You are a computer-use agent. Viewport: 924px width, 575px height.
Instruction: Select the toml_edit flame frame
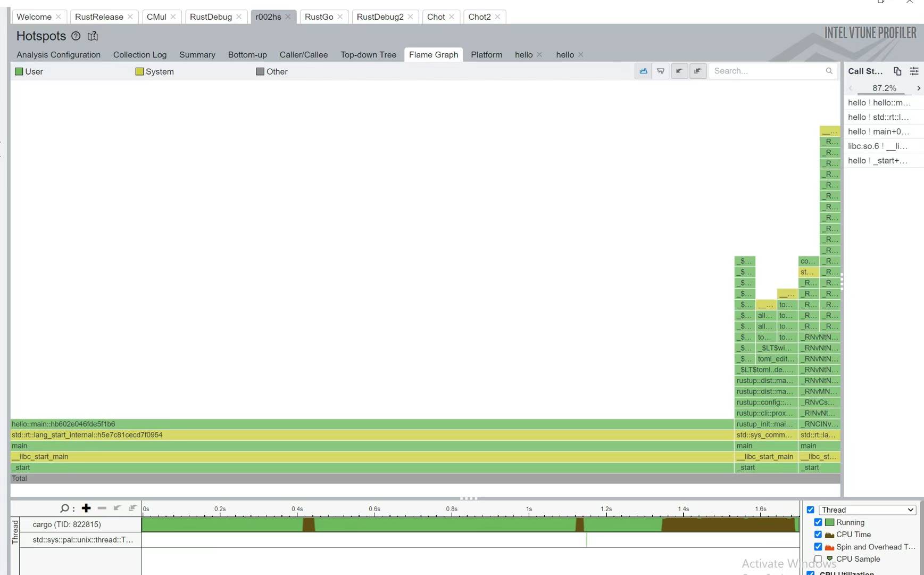pyautogui.click(x=777, y=359)
